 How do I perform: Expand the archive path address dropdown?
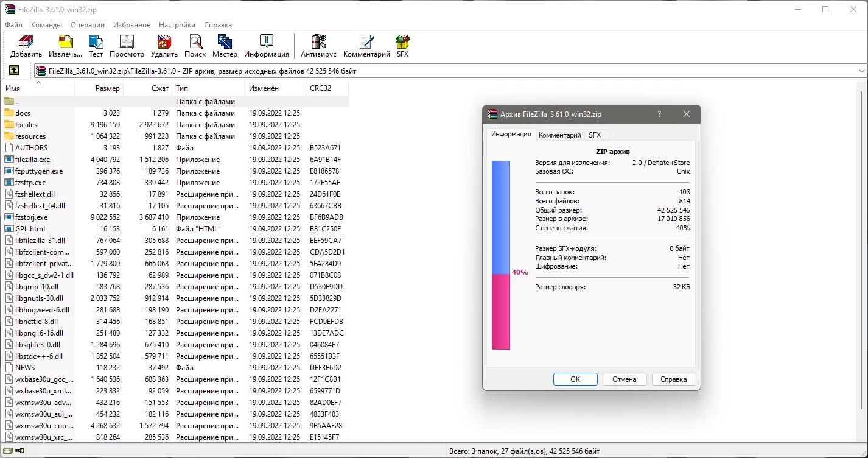[861, 71]
